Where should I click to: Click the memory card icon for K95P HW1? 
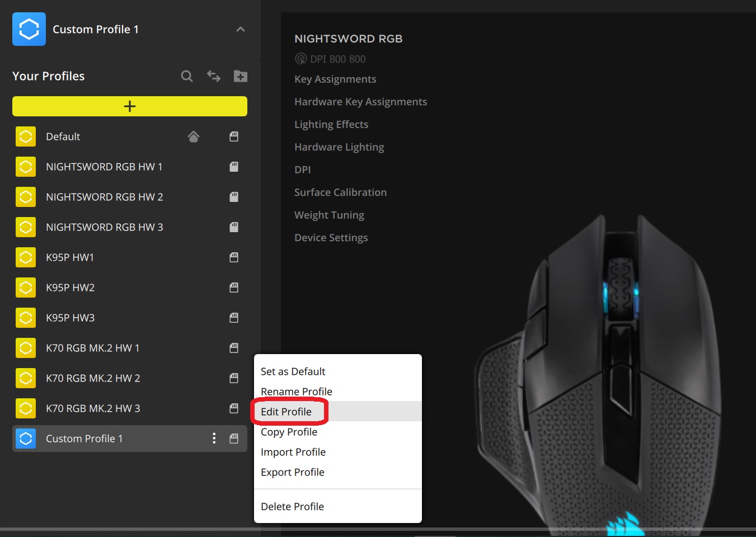tap(234, 257)
